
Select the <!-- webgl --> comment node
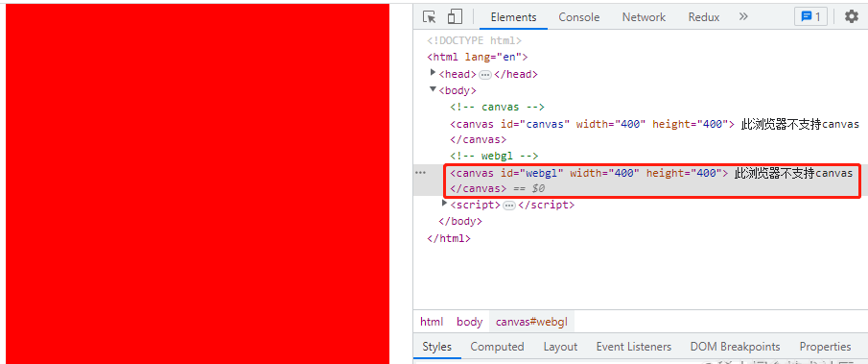coord(494,157)
